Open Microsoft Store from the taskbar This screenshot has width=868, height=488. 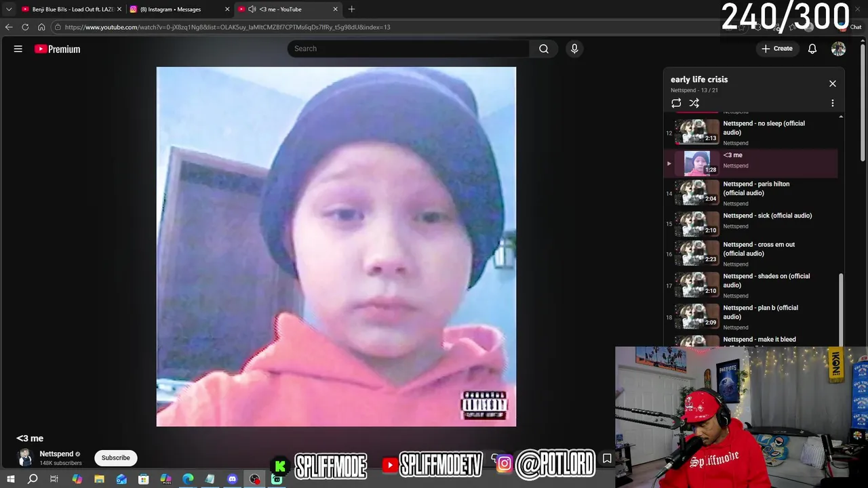143,479
